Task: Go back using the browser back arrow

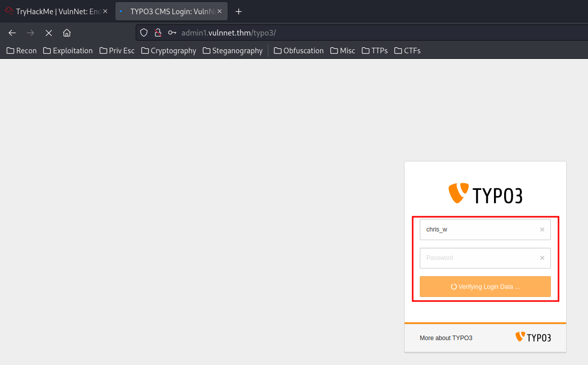Action: tap(12, 33)
